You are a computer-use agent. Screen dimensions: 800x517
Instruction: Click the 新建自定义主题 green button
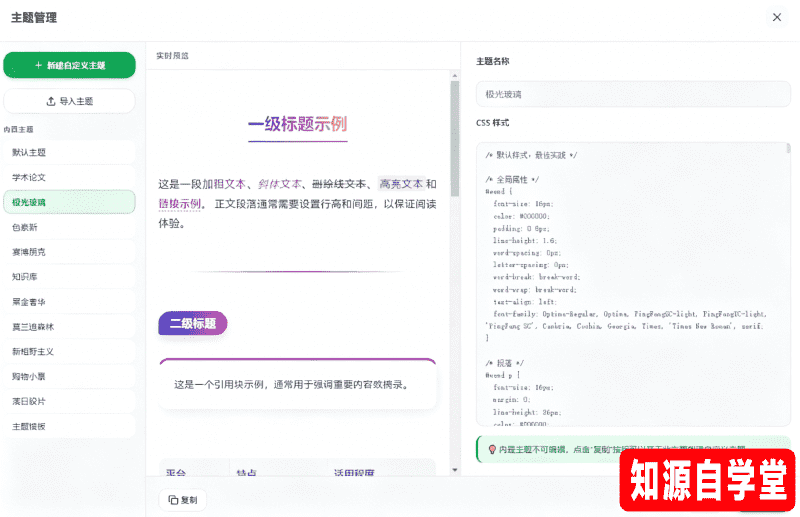tap(69, 65)
